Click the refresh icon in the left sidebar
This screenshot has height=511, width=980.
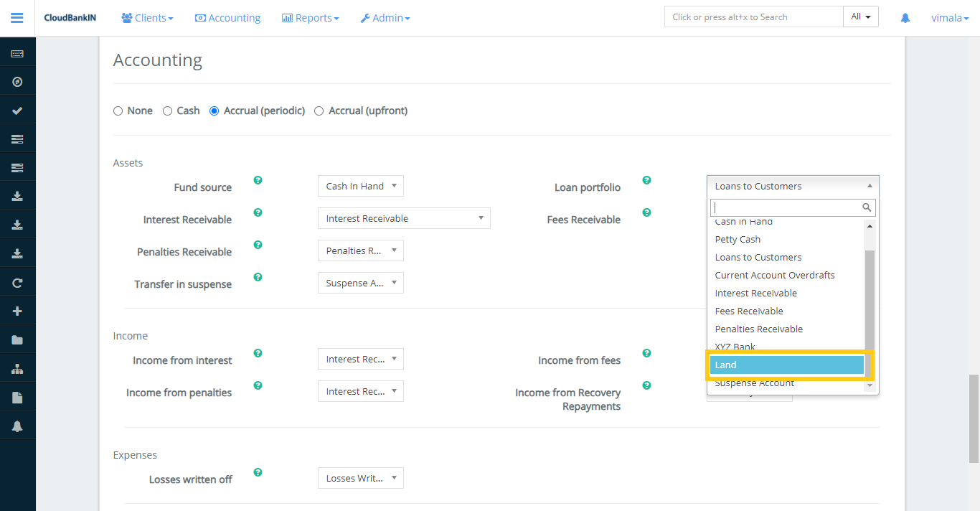point(17,281)
